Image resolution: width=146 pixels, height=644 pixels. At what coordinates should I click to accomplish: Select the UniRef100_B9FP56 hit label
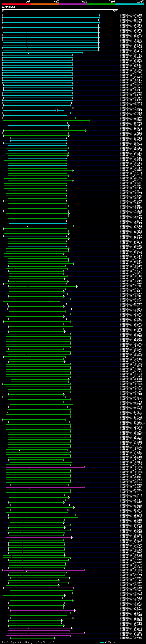(x=131, y=55)
